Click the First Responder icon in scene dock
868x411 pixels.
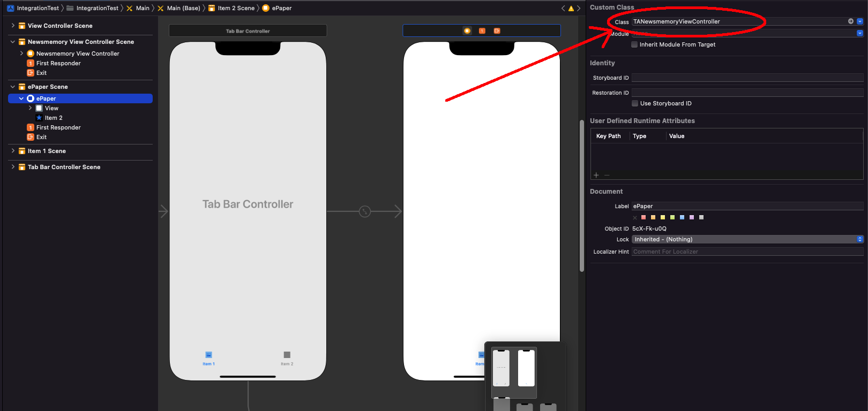click(x=482, y=31)
